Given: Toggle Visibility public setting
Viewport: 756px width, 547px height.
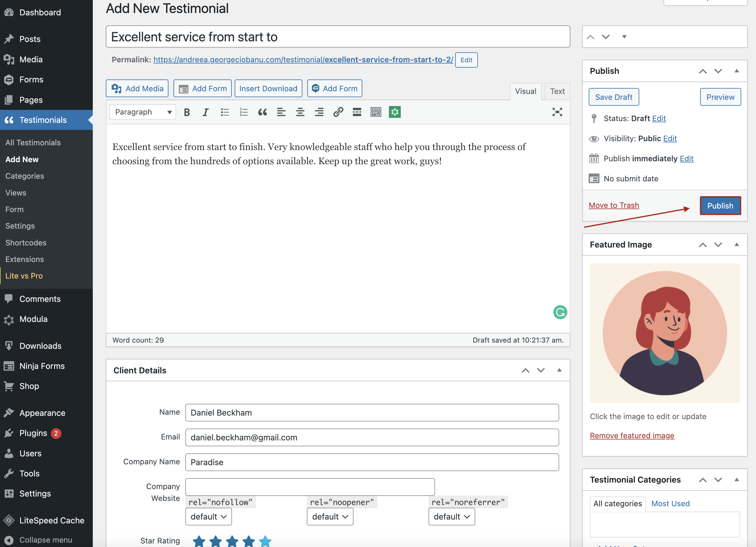Looking at the screenshot, I should pos(669,138).
